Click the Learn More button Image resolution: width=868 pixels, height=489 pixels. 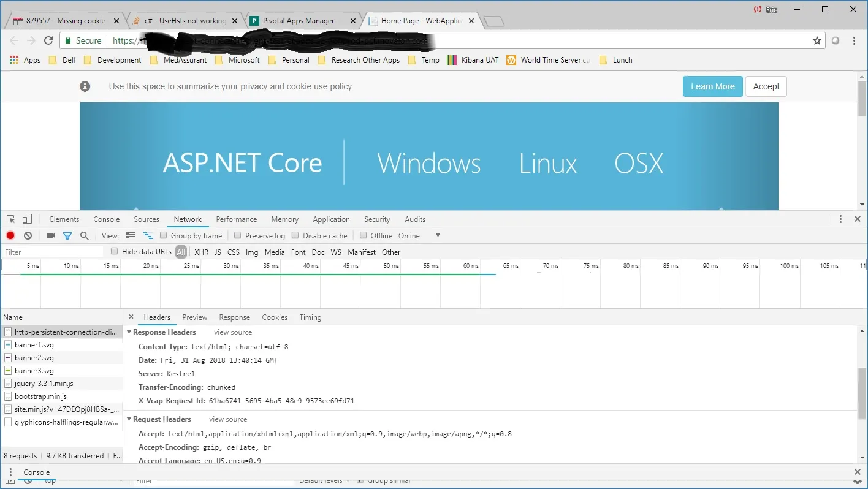(713, 86)
